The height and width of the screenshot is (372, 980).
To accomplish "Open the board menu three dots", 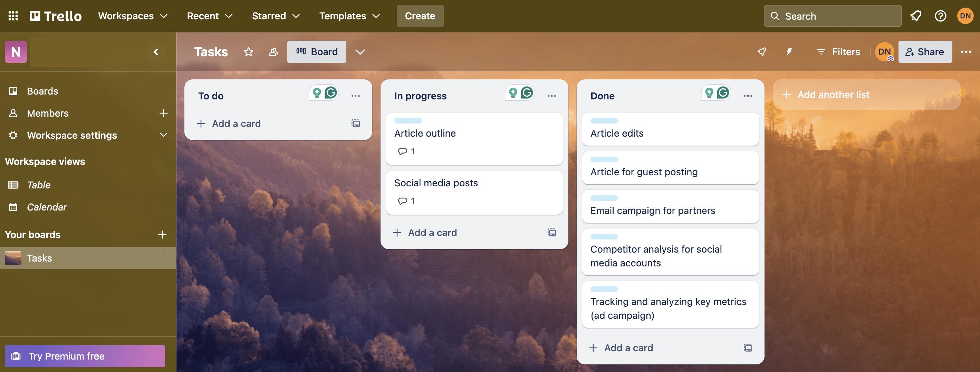I will coord(966,52).
